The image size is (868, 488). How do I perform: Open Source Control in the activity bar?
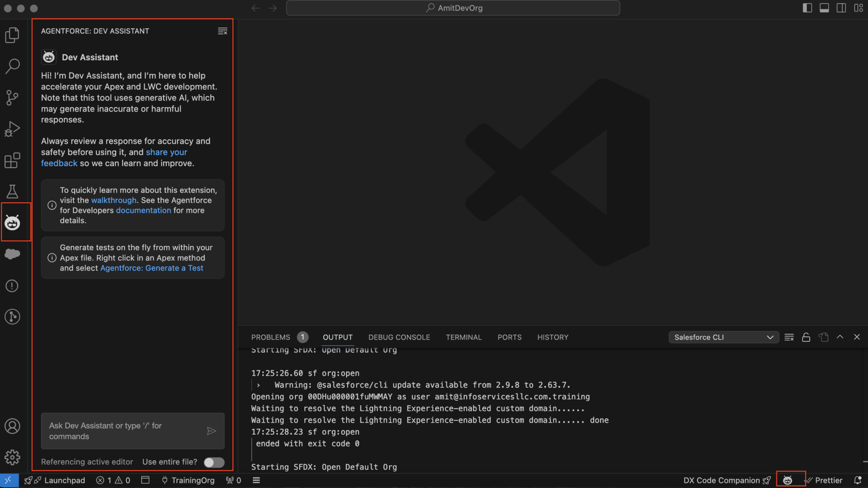(x=12, y=98)
